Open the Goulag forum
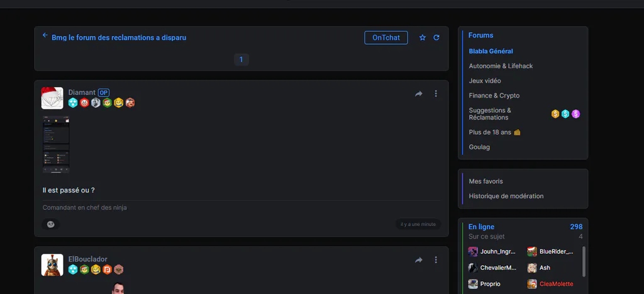The image size is (644, 294). point(479,147)
